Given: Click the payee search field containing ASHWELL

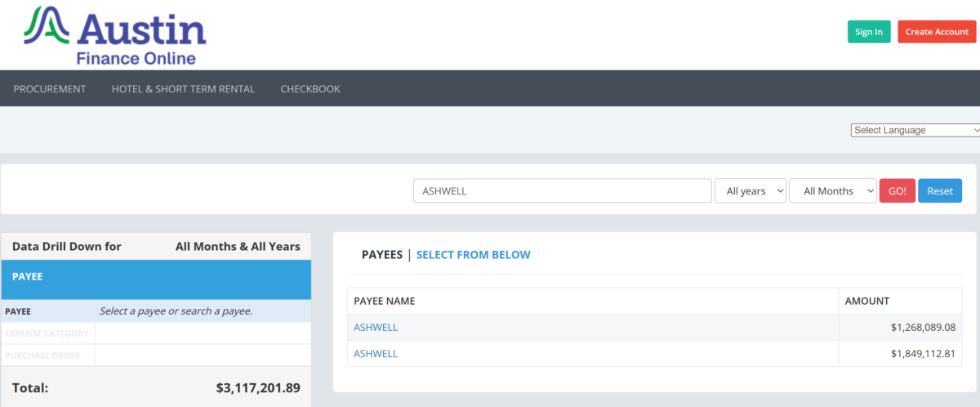Looking at the screenshot, I should [x=563, y=190].
